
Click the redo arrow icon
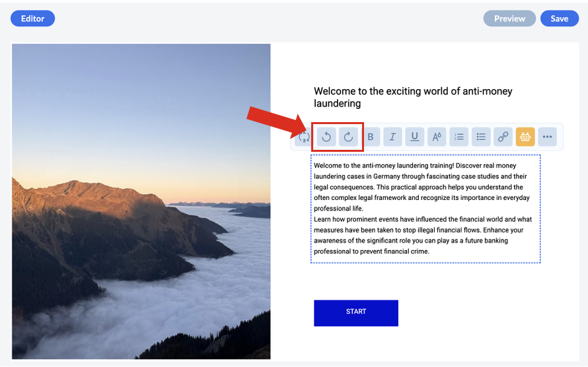348,137
